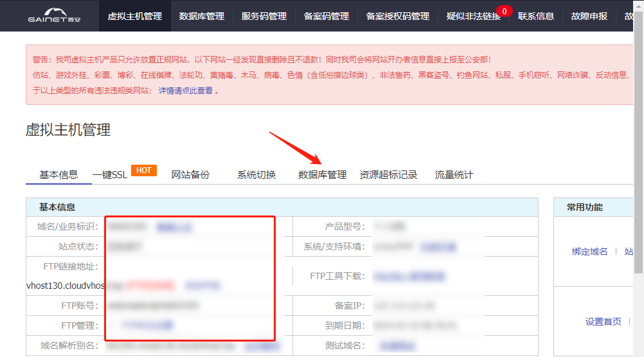Image resolution: width=644 pixels, height=357 pixels.
Task: Click the 详情请点此查看 link in warning
Action: (186, 91)
